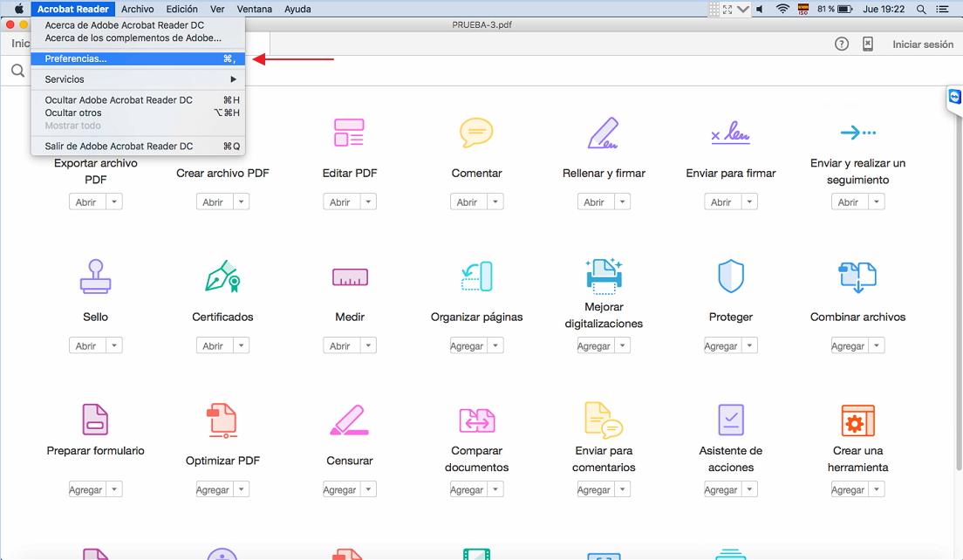
Task: Expand dropdown arrow beside Censurar Agregar
Action: pyautogui.click(x=368, y=488)
